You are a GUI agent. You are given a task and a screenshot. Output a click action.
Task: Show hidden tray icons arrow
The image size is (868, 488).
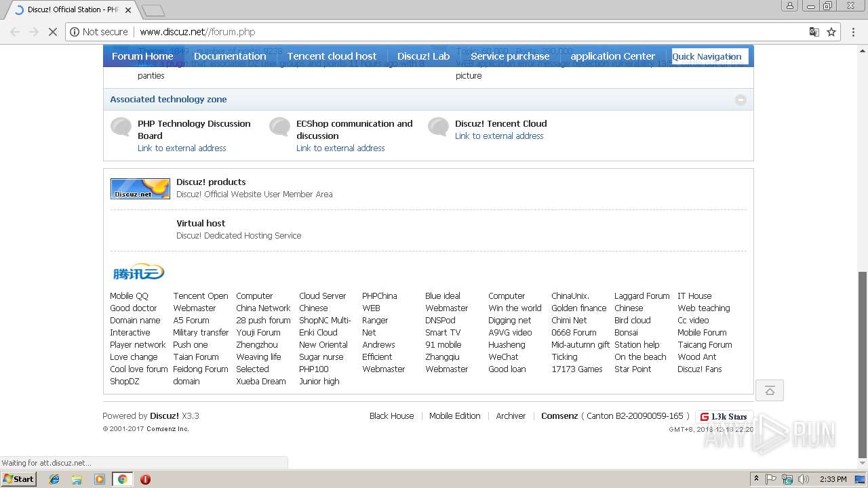[x=756, y=479]
